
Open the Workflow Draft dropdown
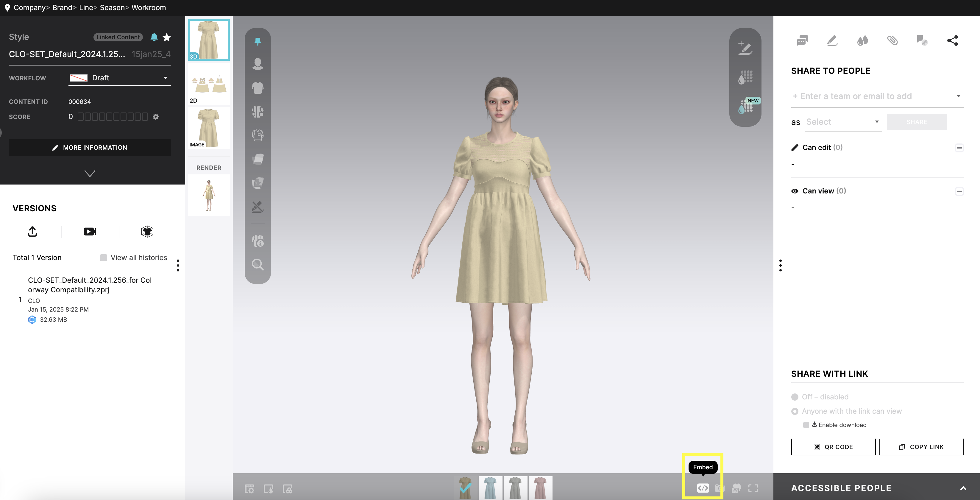(119, 78)
